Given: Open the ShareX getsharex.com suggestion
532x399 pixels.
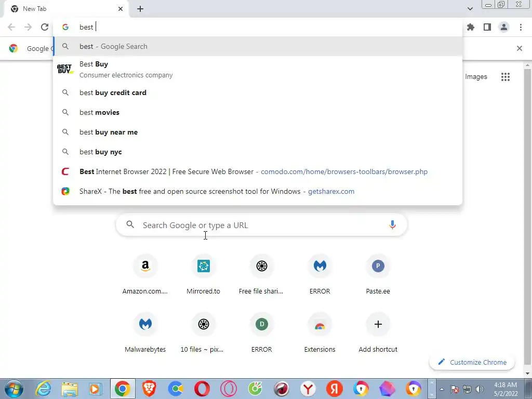Looking at the screenshot, I should click(258, 191).
